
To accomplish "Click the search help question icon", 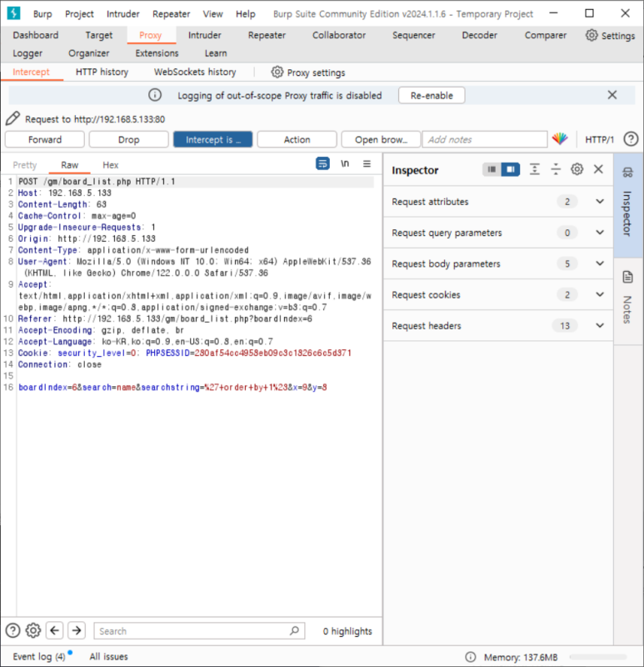I will coord(12,630).
